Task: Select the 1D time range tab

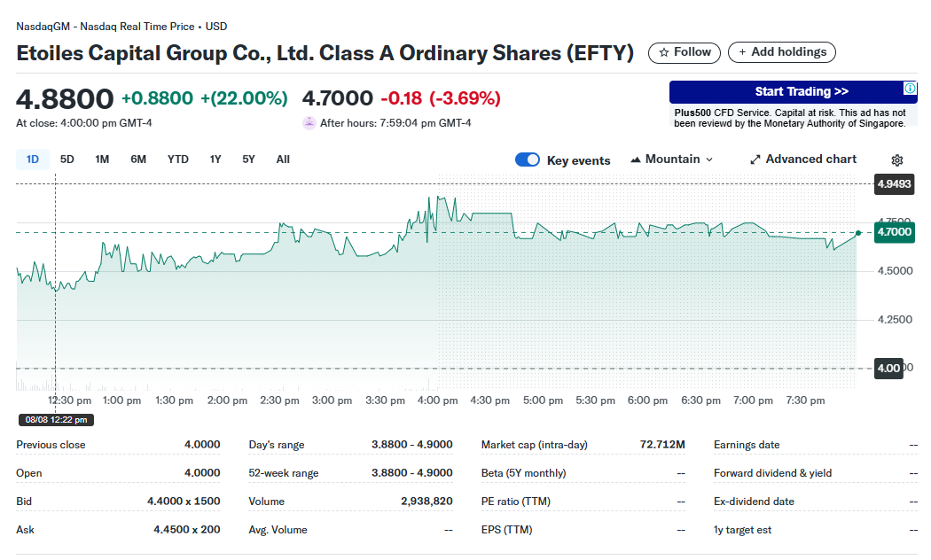Action: click(33, 159)
